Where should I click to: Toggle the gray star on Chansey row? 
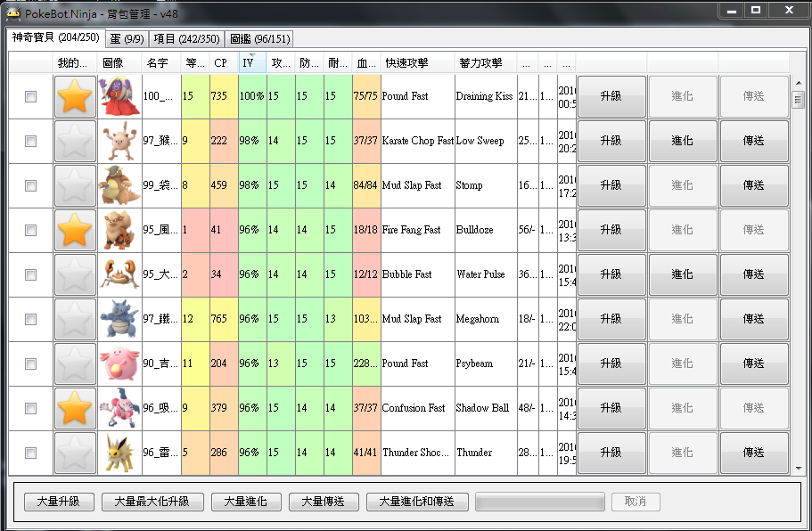tap(75, 364)
